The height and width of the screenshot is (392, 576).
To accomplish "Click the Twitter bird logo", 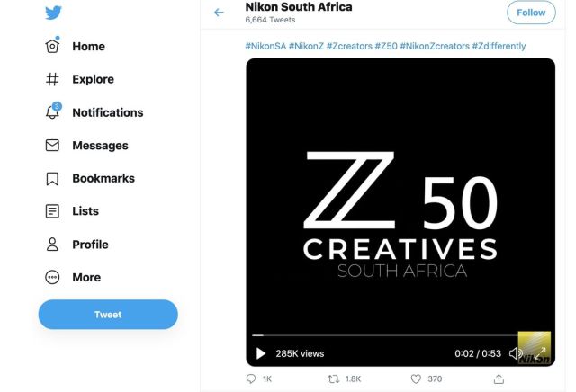I will pos(53,12).
